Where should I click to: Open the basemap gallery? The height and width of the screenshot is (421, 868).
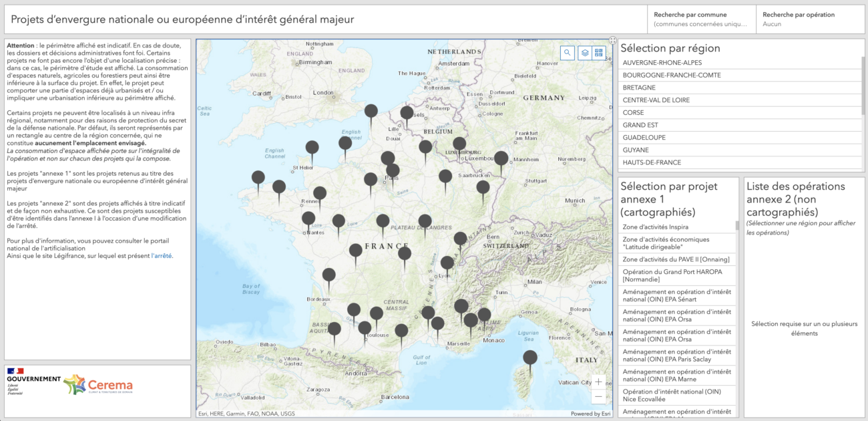coord(598,53)
